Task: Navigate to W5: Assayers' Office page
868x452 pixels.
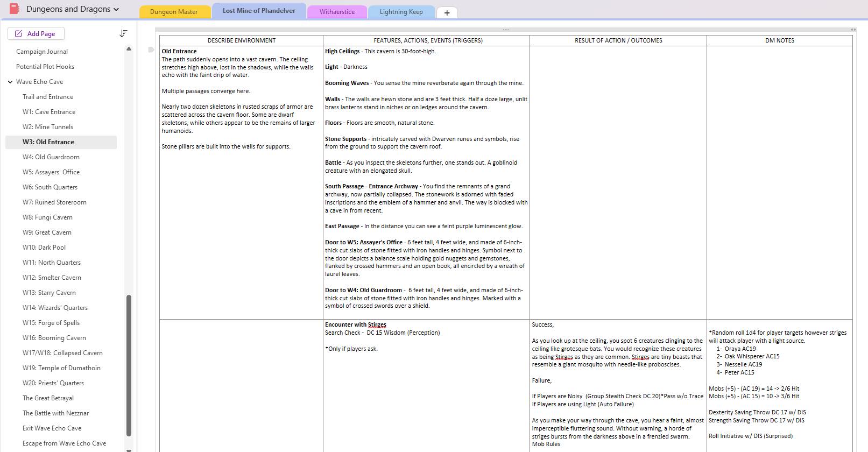Action: [51, 172]
